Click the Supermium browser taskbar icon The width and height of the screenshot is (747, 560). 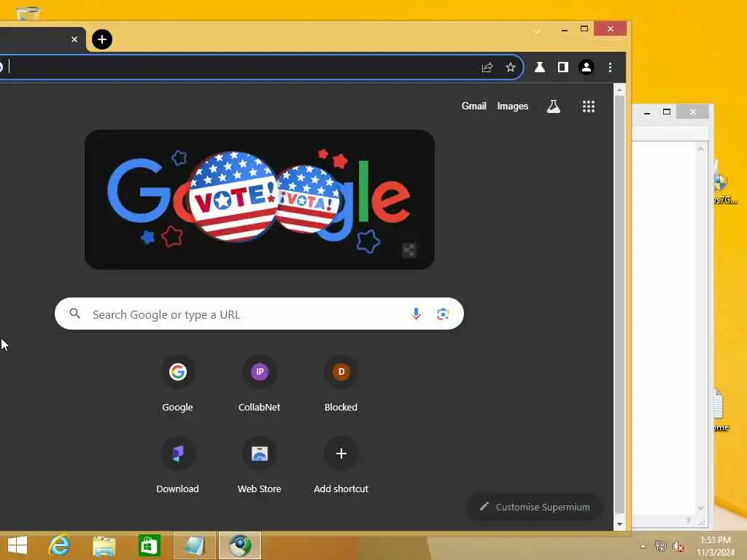coord(239,545)
